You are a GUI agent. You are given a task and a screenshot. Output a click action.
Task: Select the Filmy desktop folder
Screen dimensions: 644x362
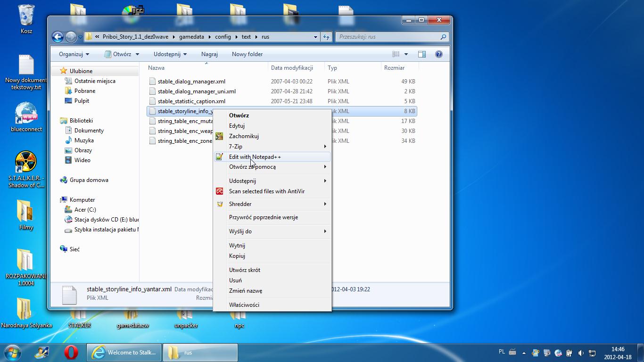[26, 214]
